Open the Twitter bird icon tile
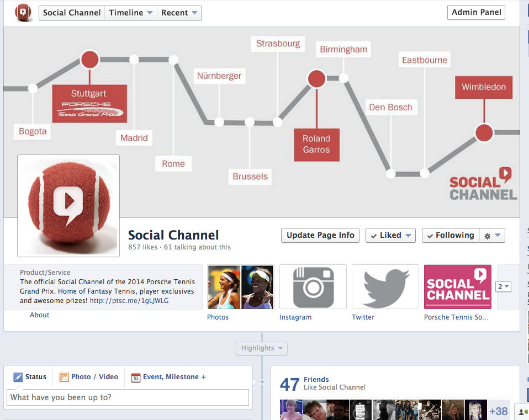 pos(385,287)
